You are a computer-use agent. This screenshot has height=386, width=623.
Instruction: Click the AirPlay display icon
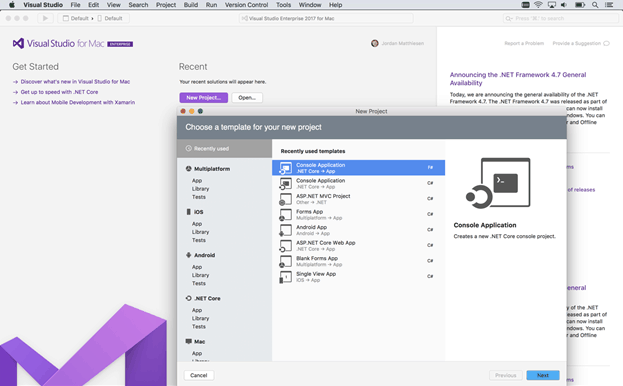coord(551,5)
